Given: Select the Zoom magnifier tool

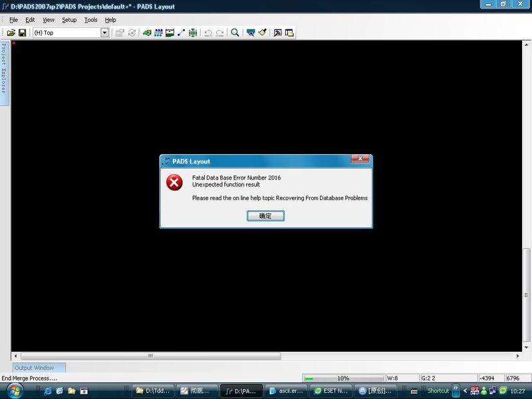Looking at the screenshot, I should coord(235,33).
